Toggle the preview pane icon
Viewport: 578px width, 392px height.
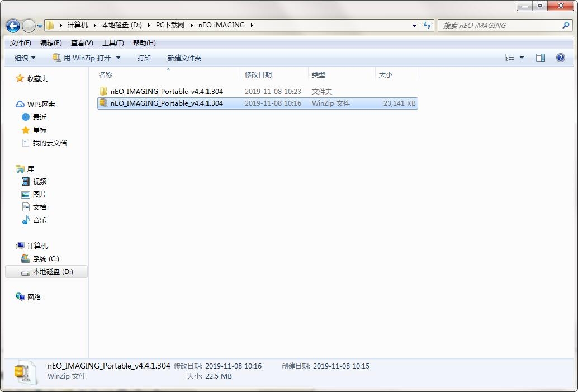pyautogui.click(x=541, y=58)
